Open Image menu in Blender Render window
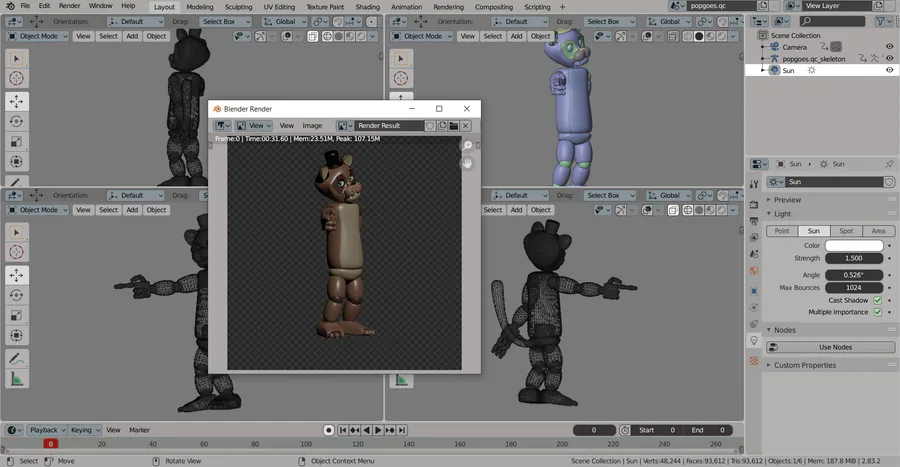The image size is (900, 467). click(312, 126)
